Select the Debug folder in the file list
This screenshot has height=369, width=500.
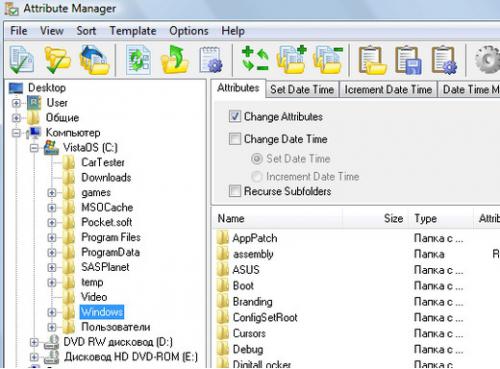(248, 349)
